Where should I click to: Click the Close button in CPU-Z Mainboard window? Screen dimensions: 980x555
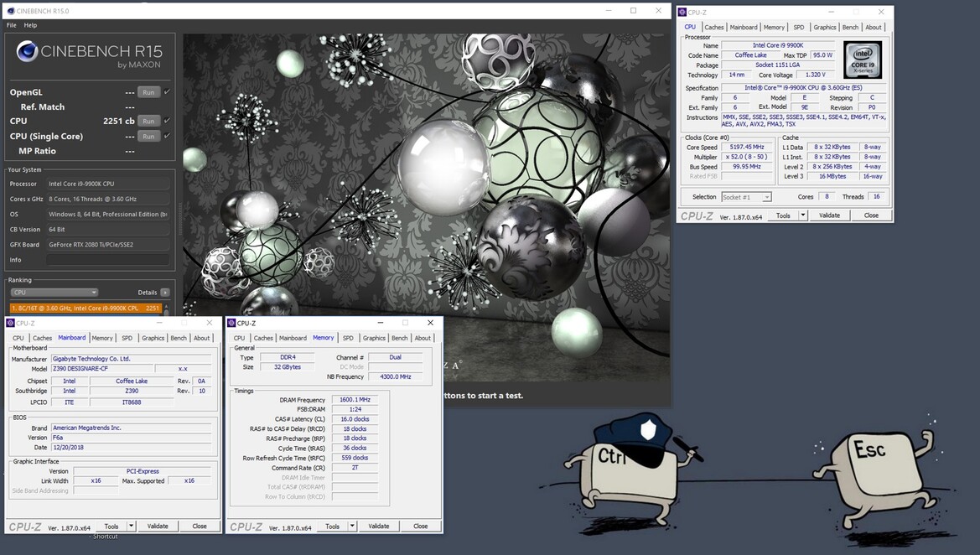pyautogui.click(x=200, y=526)
